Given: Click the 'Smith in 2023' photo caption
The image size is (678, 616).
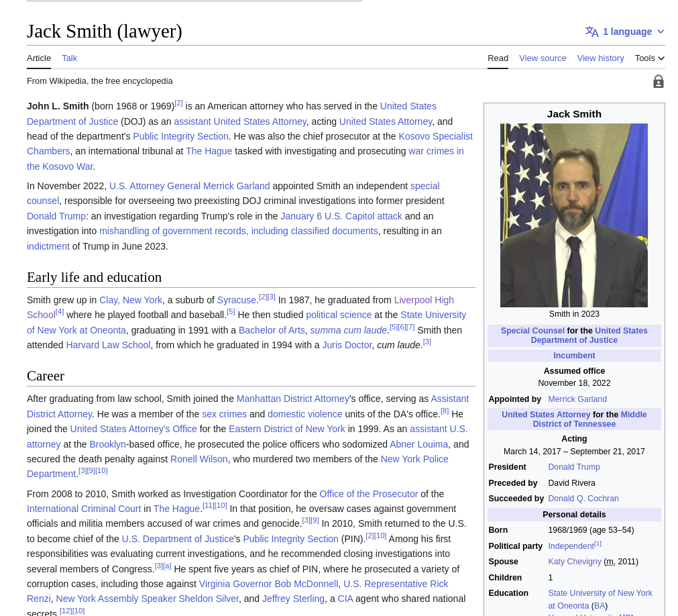Looking at the screenshot, I should click(x=574, y=314).
